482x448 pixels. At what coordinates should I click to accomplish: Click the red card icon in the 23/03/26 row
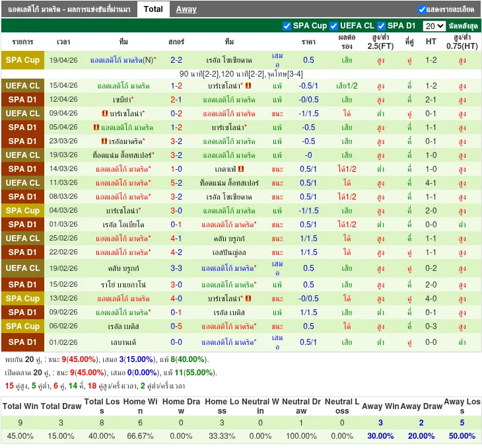point(104,141)
